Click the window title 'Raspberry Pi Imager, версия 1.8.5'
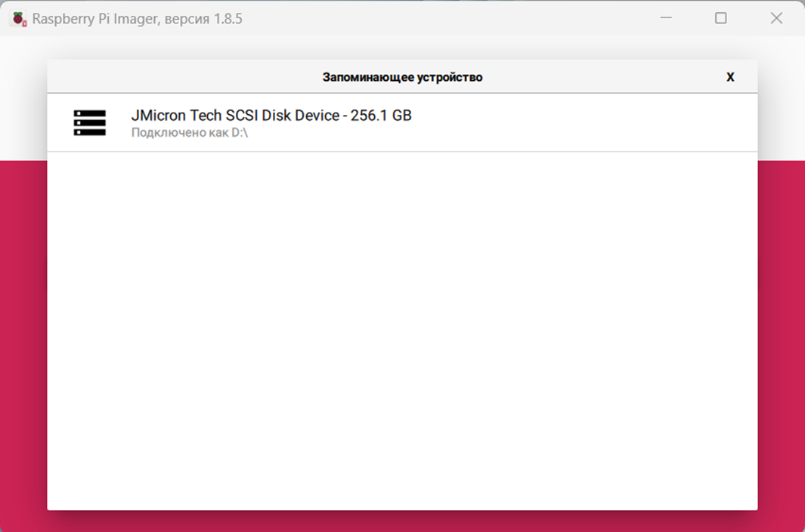This screenshot has height=532, width=805. point(136,17)
